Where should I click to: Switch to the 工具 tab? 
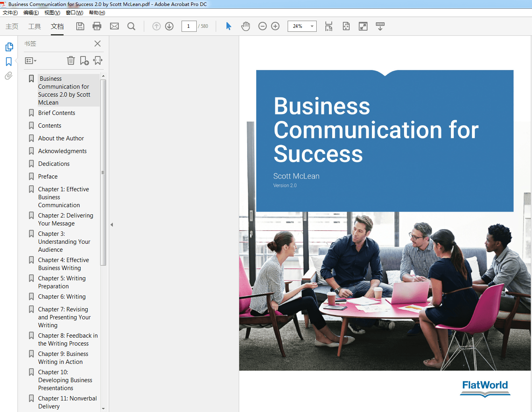(34, 27)
